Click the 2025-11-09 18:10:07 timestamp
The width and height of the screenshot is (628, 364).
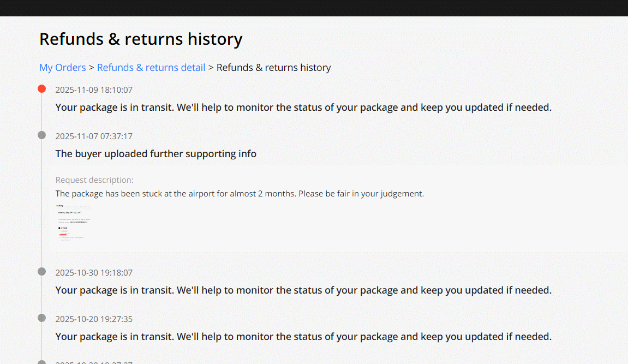[94, 90]
